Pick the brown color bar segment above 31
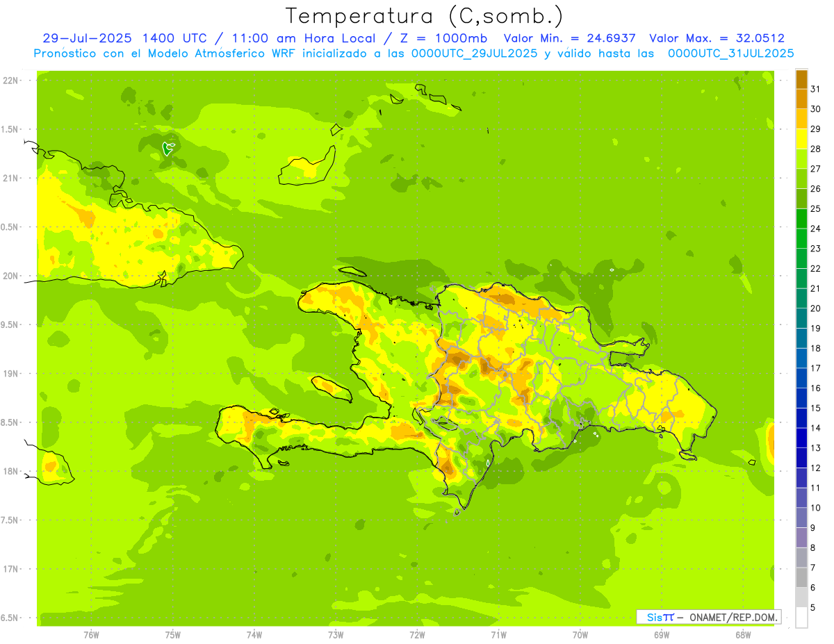Image resolution: width=834 pixels, height=644 pixels. (801, 79)
